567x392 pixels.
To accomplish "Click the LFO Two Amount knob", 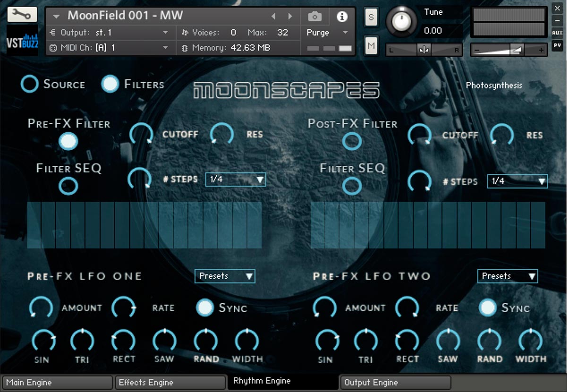I will tap(325, 307).
